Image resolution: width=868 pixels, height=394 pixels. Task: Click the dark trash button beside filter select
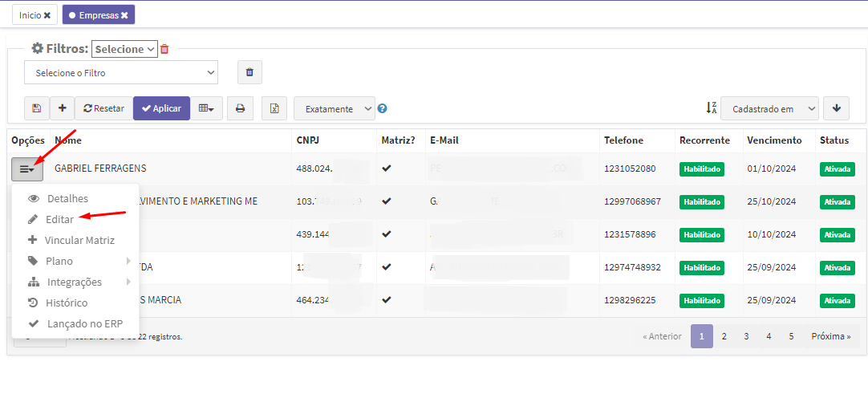coord(249,72)
